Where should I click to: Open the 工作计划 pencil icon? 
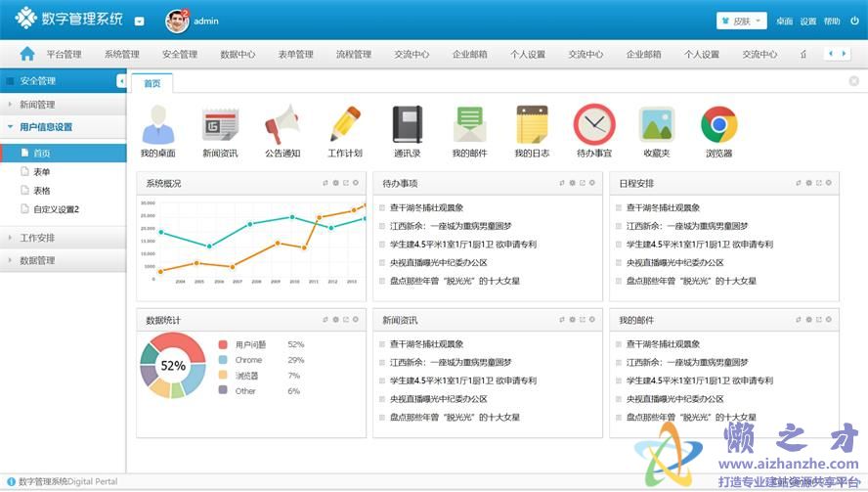point(345,125)
